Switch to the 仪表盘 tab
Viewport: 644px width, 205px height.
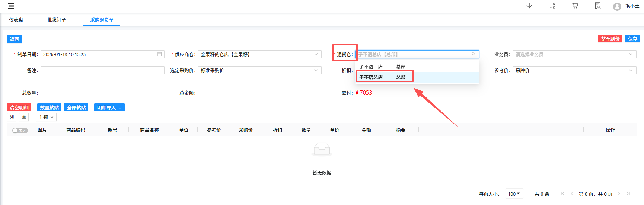point(16,20)
